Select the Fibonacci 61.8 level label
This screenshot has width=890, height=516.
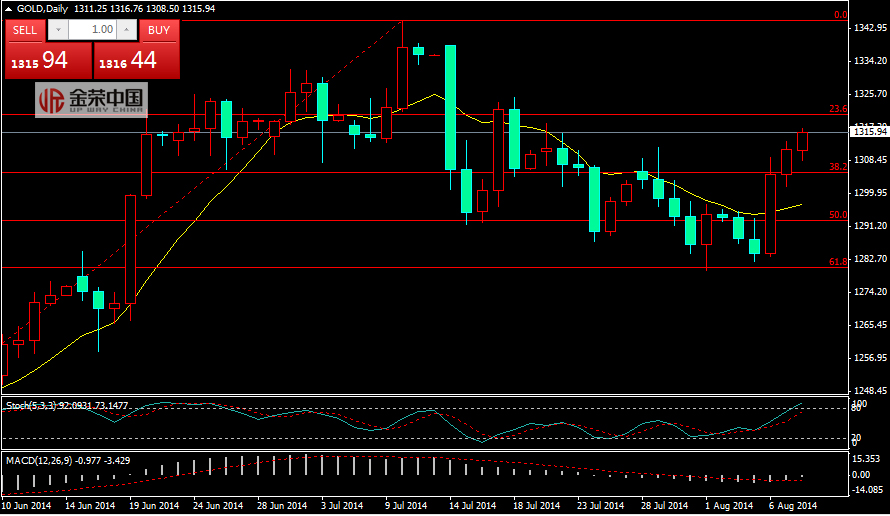pyautogui.click(x=838, y=261)
